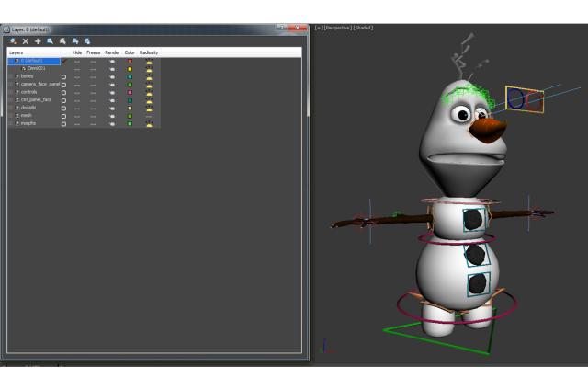Expand the mesh layer tree node

point(10,116)
